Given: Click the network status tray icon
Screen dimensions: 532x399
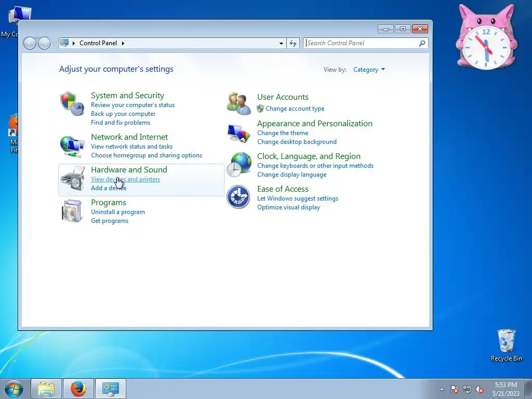Looking at the screenshot, I should point(467,389).
